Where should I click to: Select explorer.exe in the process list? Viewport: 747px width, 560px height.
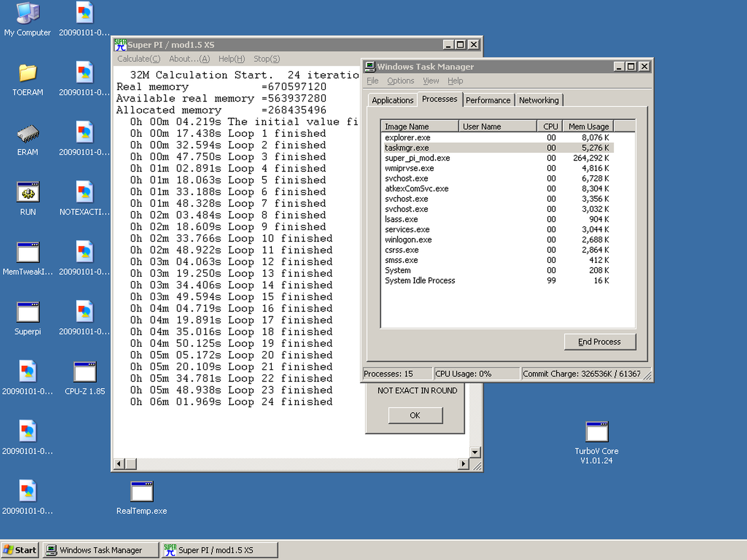(498, 137)
